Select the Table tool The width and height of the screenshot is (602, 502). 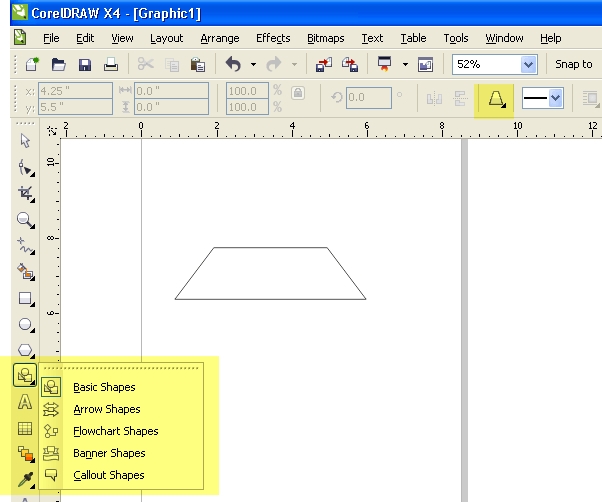coord(25,428)
